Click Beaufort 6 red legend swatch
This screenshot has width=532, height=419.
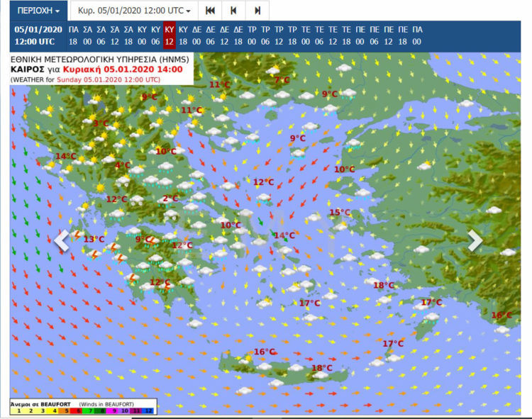[76, 411]
